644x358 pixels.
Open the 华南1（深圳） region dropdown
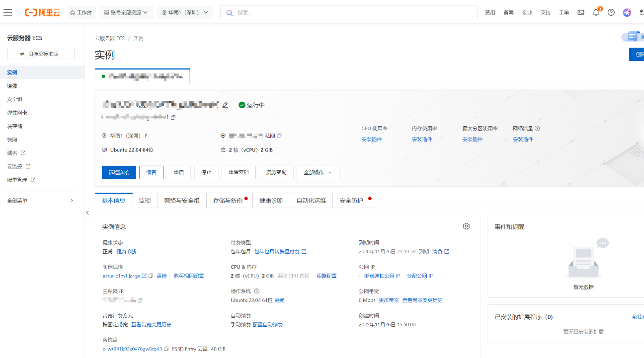pyautogui.click(x=185, y=12)
